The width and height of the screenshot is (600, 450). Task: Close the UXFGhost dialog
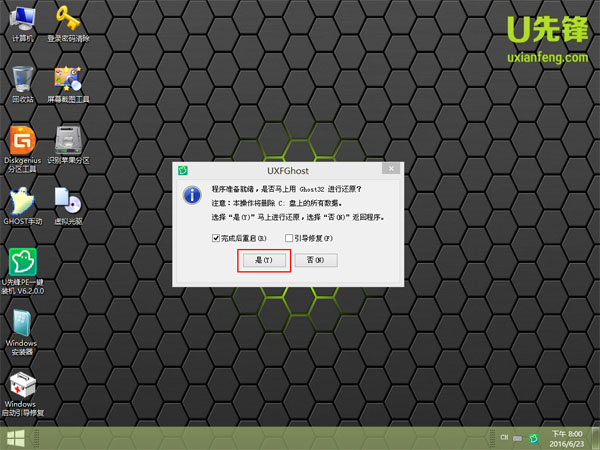391,168
